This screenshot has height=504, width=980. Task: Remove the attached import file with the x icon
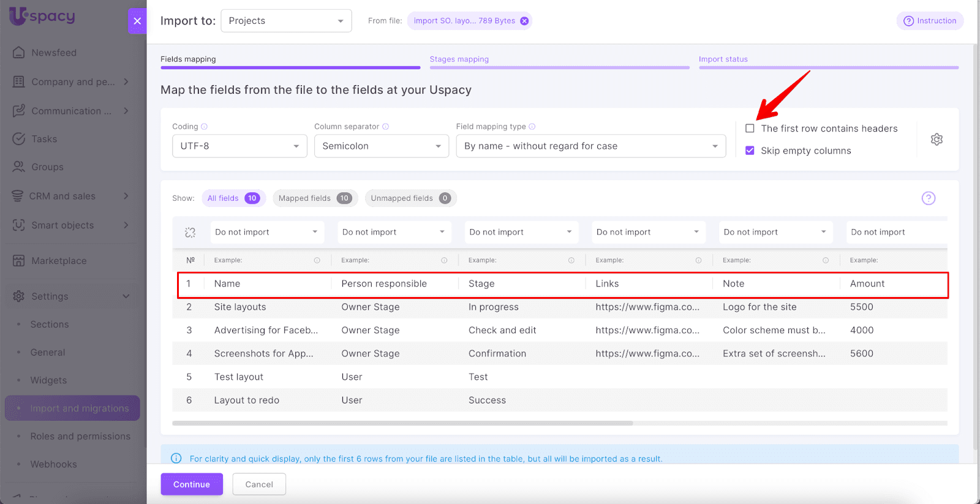point(524,21)
